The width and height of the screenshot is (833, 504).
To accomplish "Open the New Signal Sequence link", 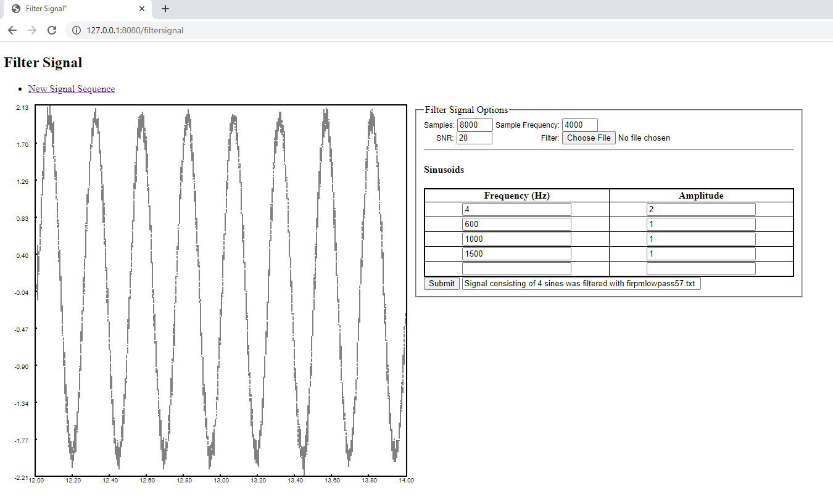I will click(71, 89).
